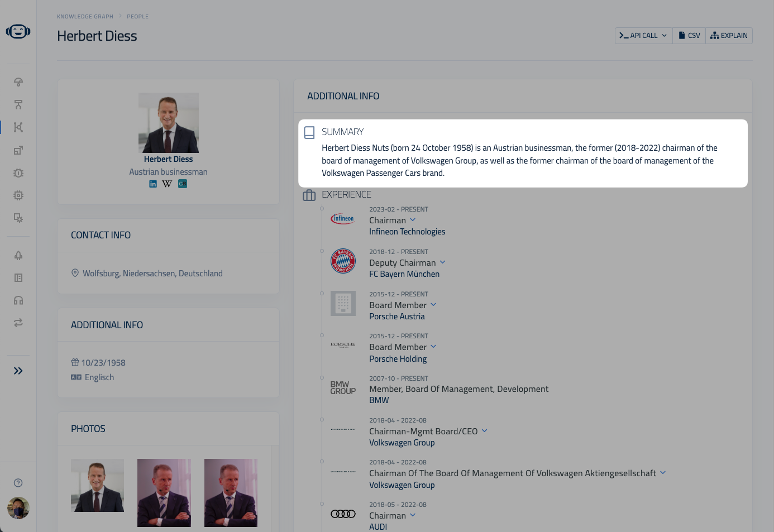Screen dimensions: 774x532
Task: Click the CSV export button
Action: (689, 35)
